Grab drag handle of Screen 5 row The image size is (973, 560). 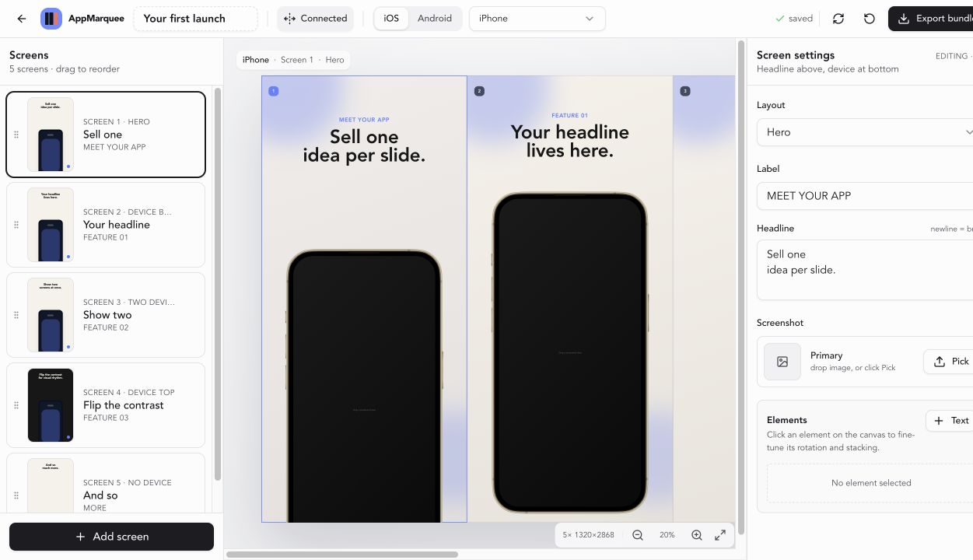pyautogui.click(x=16, y=495)
